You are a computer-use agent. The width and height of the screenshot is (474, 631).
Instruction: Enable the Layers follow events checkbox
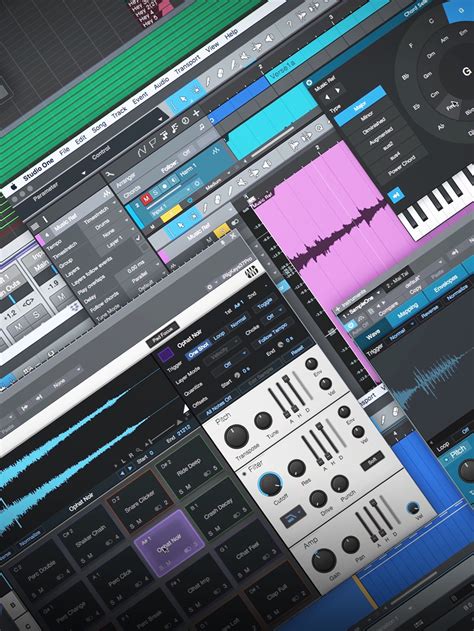click(138, 239)
